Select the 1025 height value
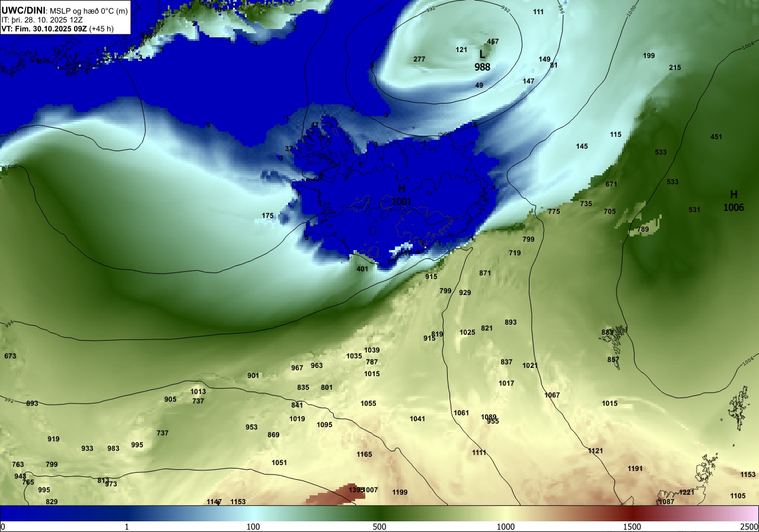The height and width of the screenshot is (532, 759). coord(467,332)
